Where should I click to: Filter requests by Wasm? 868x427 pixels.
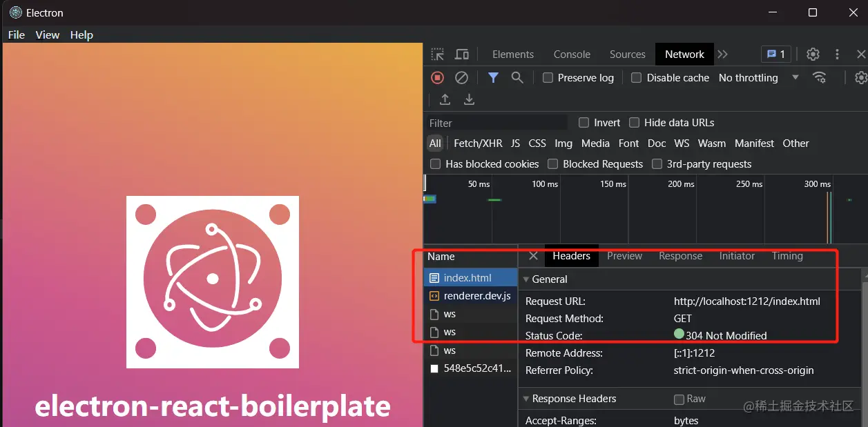[x=712, y=143]
